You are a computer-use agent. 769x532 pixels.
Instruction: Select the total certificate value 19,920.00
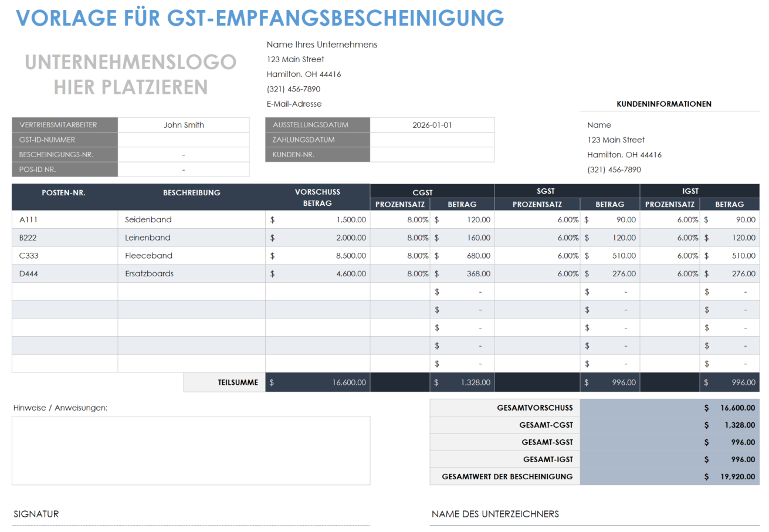(x=737, y=476)
